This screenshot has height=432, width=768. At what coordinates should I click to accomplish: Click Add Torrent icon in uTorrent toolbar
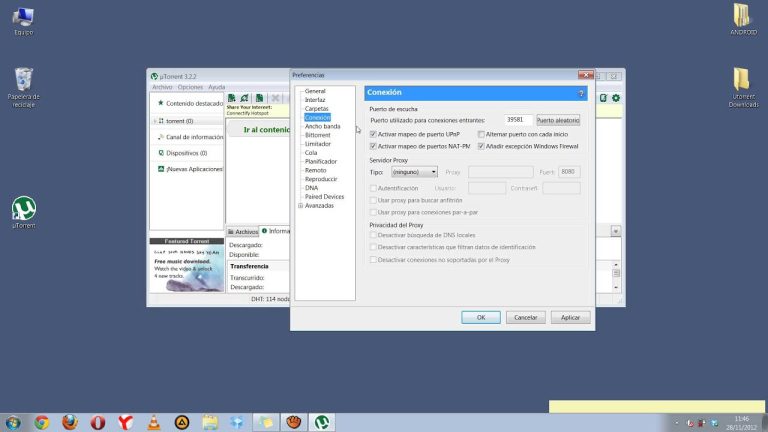pos(232,98)
